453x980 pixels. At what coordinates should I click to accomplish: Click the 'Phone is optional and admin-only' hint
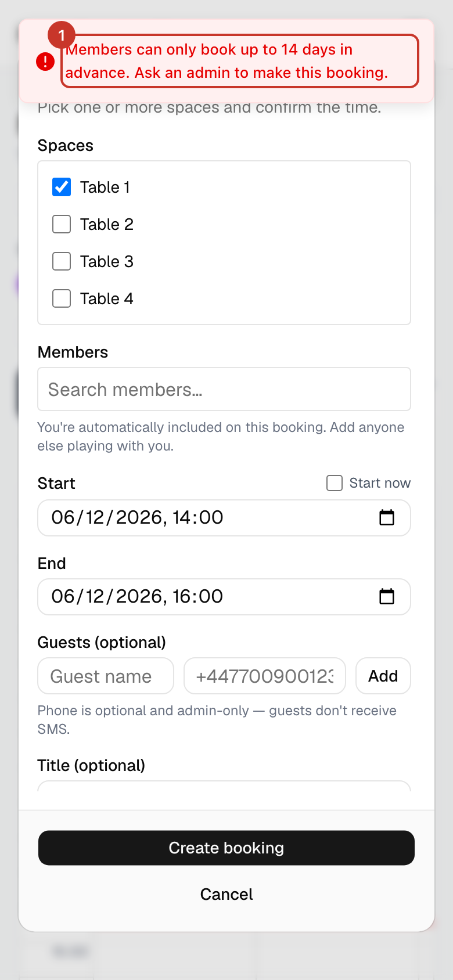(217, 719)
